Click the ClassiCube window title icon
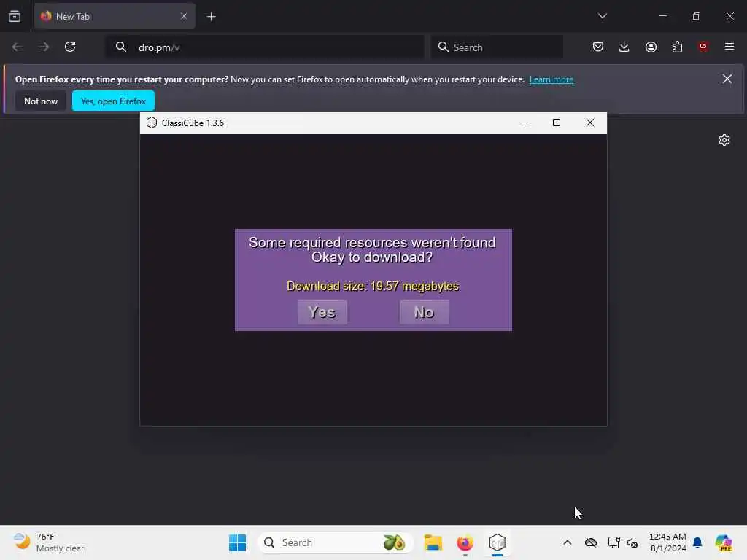Viewport: 747px width, 560px height. (x=152, y=122)
